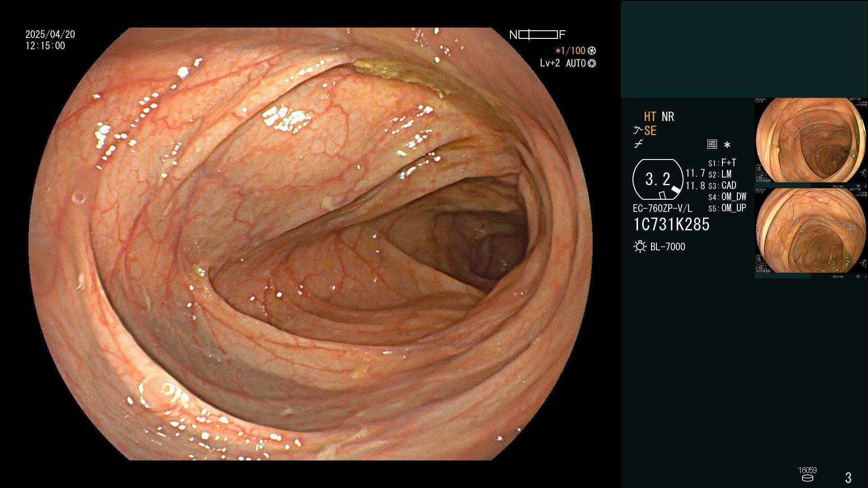This screenshot has height=488, width=868.
Task: Click the near-far focus indicator bar
Action: click(538, 34)
